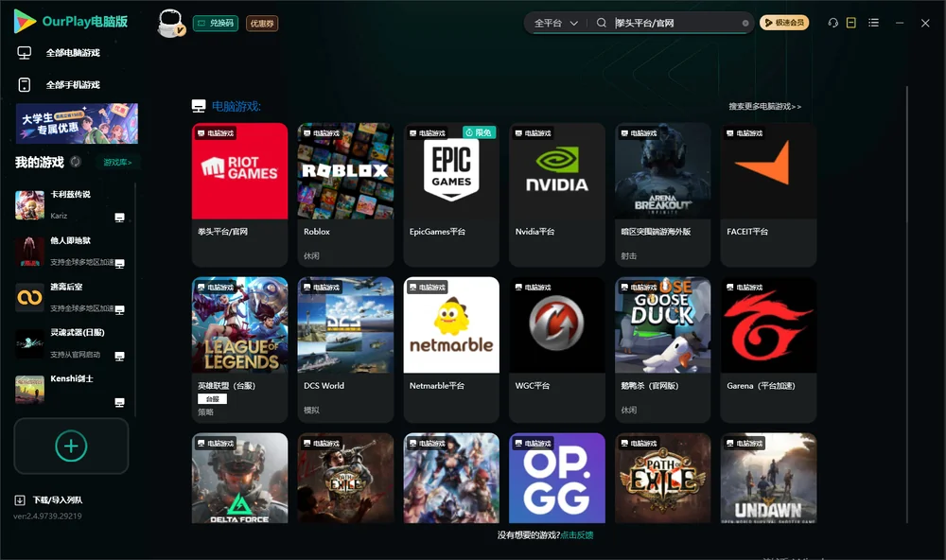
Task: Open the Undawn game card
Action: coord(768,478)
